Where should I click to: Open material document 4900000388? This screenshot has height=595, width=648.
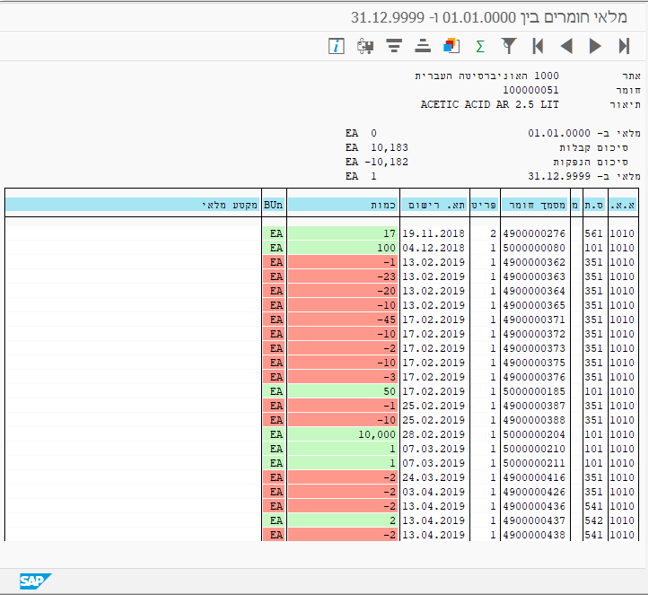[x=534, y=420]
